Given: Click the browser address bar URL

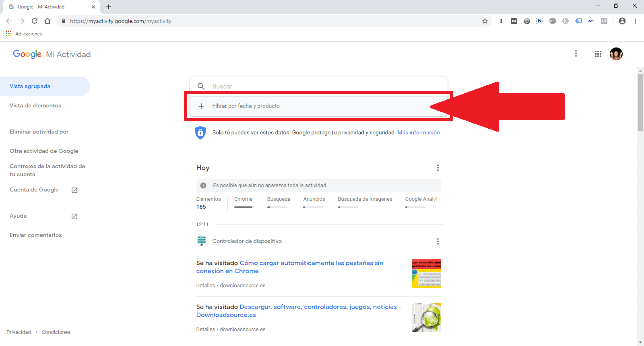Looking at the screenshot, I should click(x=121, y=21).
